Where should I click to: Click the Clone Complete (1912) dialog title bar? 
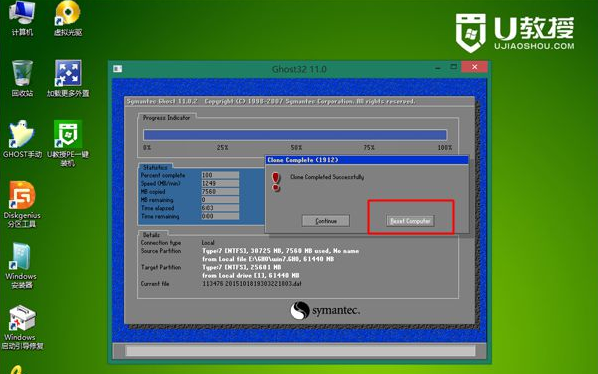[x=367, y=160]
